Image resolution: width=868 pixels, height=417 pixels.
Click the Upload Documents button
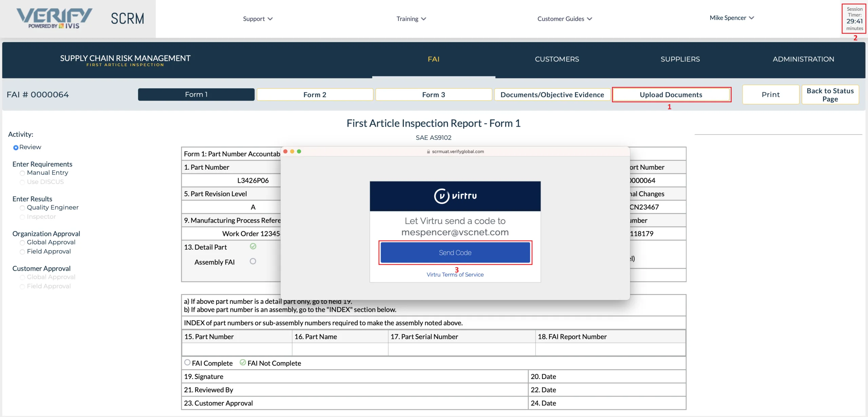671,95
